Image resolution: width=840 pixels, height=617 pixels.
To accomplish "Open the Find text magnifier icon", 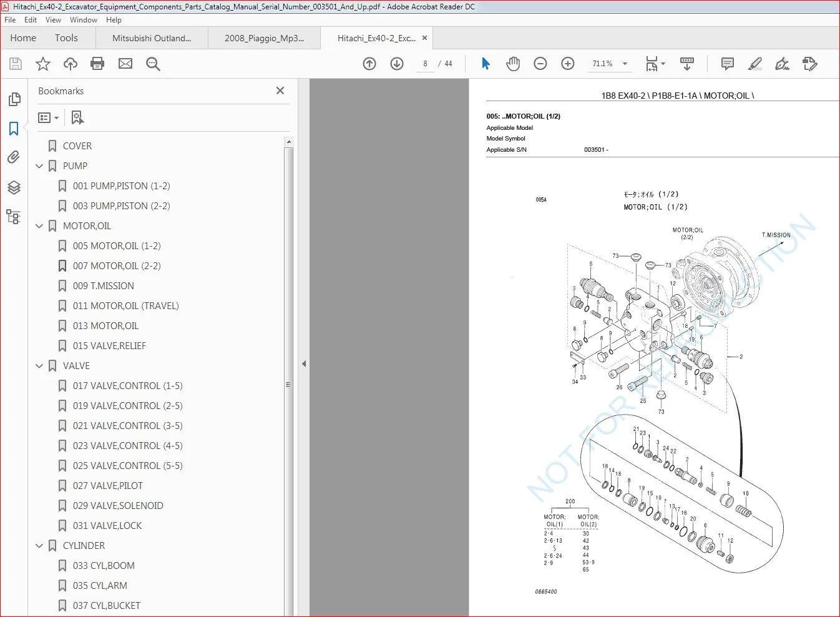I will 153,64.
